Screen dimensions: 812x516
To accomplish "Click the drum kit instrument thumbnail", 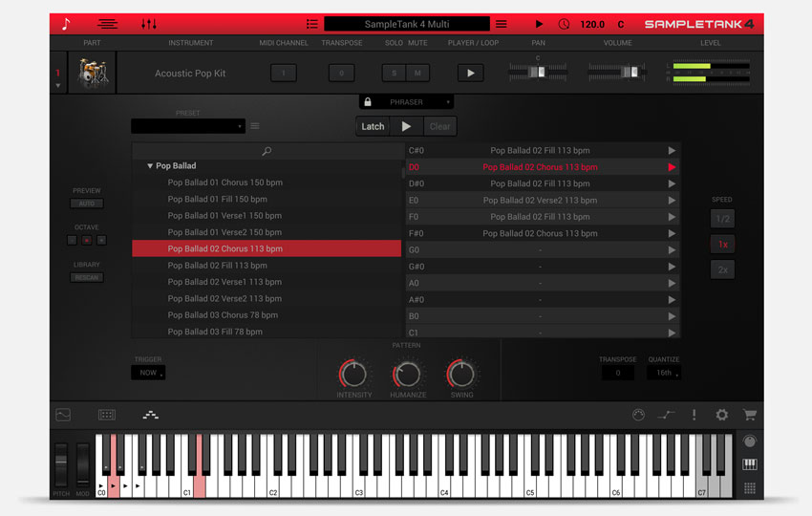I will pyautogui.click(x=93, y=74).
